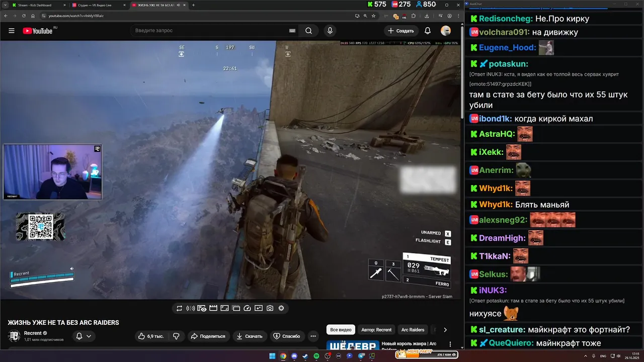Dislike the video with thumbs down
This screenshot has width=644, height=362.
176,336
